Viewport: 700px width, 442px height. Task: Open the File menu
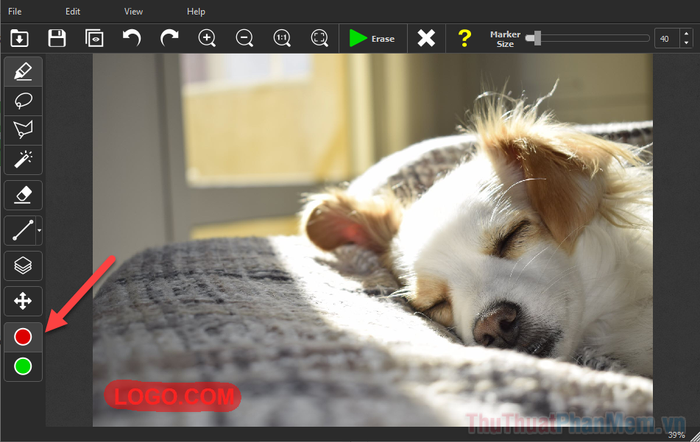tap(15, 12)
